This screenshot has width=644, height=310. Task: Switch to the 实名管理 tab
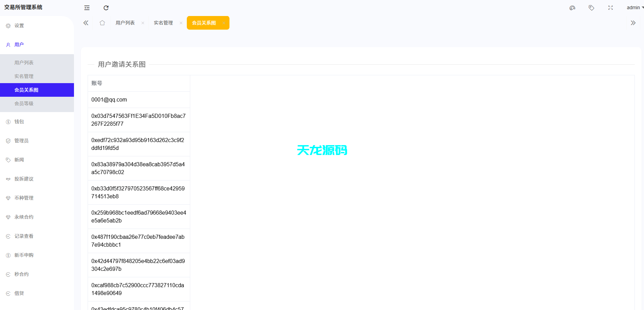click(163, 22)
